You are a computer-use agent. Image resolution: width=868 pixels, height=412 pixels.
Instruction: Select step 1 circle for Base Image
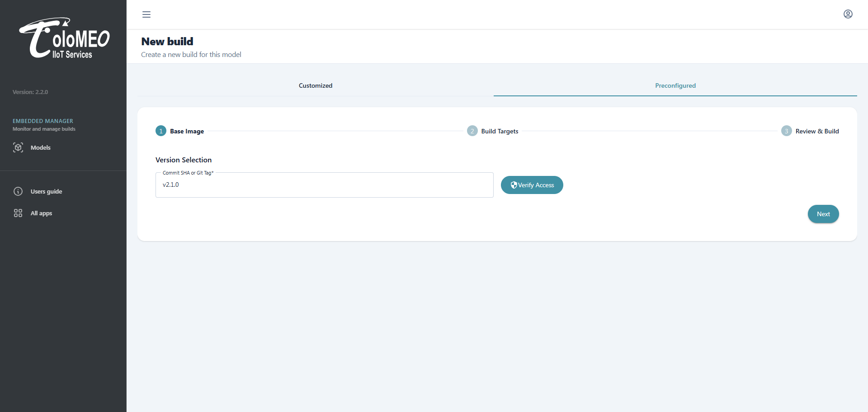pos(161,131)
